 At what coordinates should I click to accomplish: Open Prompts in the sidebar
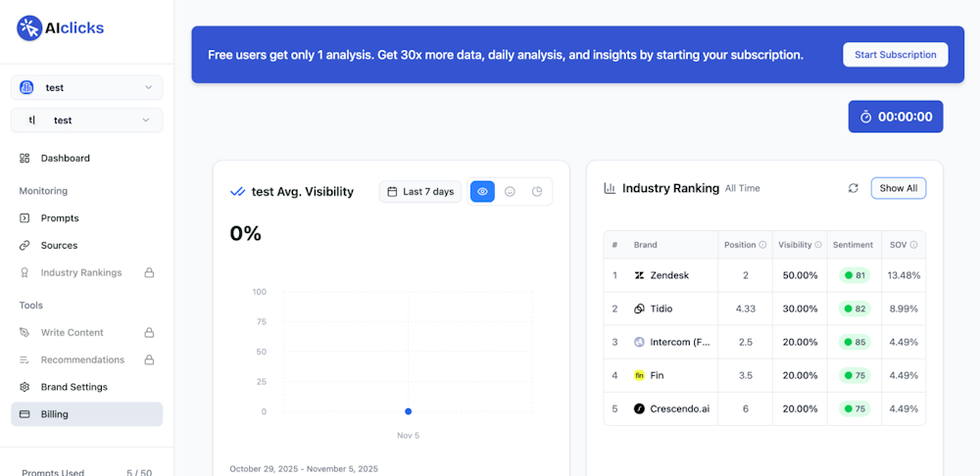point(60,218)
